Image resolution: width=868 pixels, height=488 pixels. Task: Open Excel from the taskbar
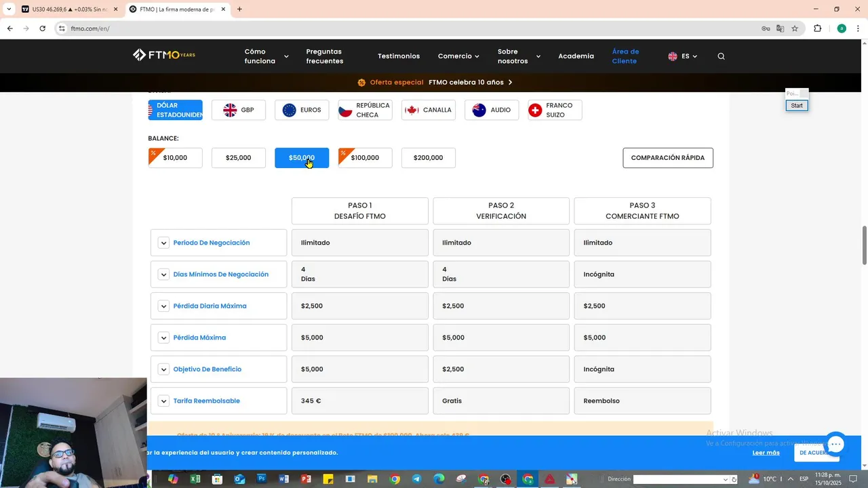click(195, 479)
